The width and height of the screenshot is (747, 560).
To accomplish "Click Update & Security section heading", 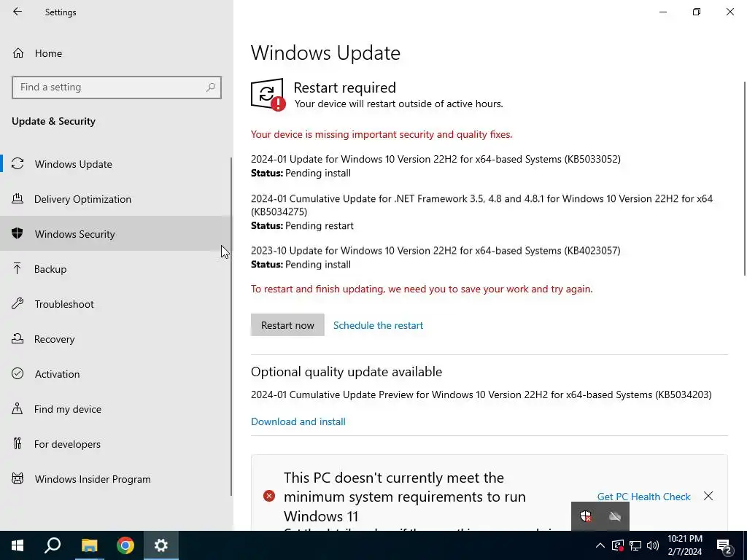I will tap(53, 122).
